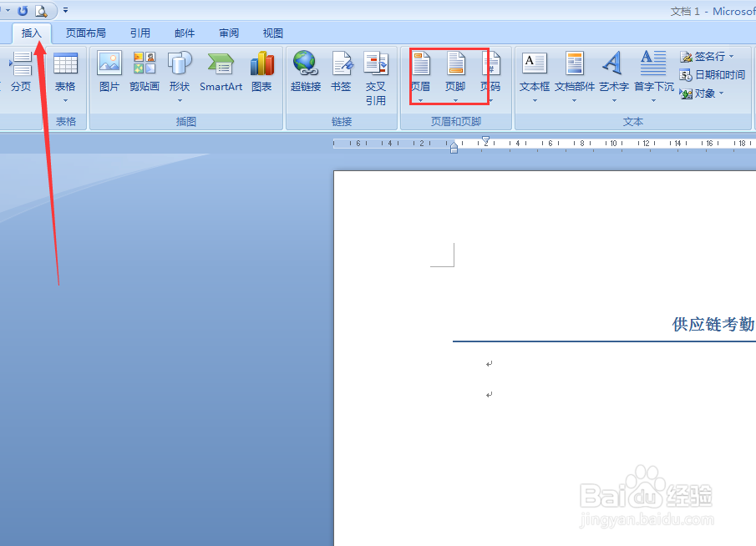Open Clip Art (剪贴画)

tap(145, 73)
